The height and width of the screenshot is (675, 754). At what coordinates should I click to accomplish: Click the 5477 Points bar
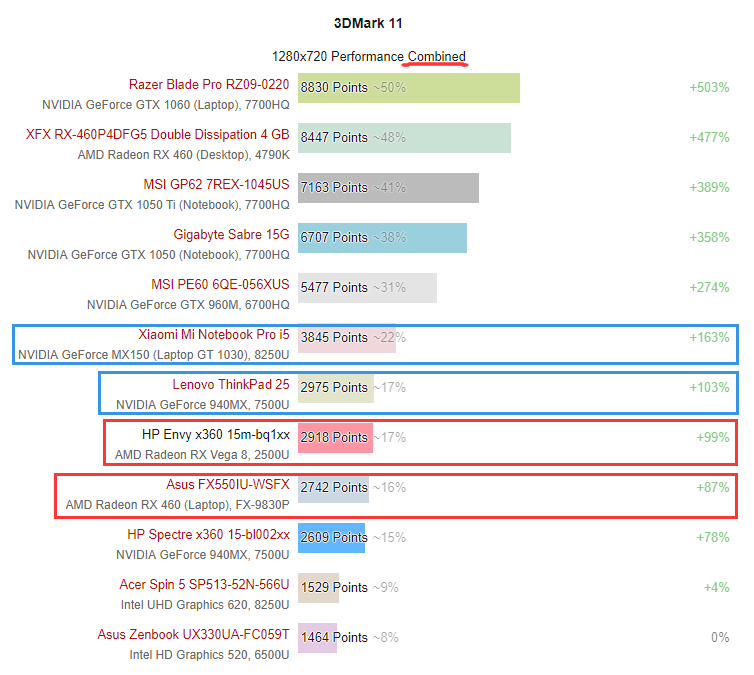367,288
